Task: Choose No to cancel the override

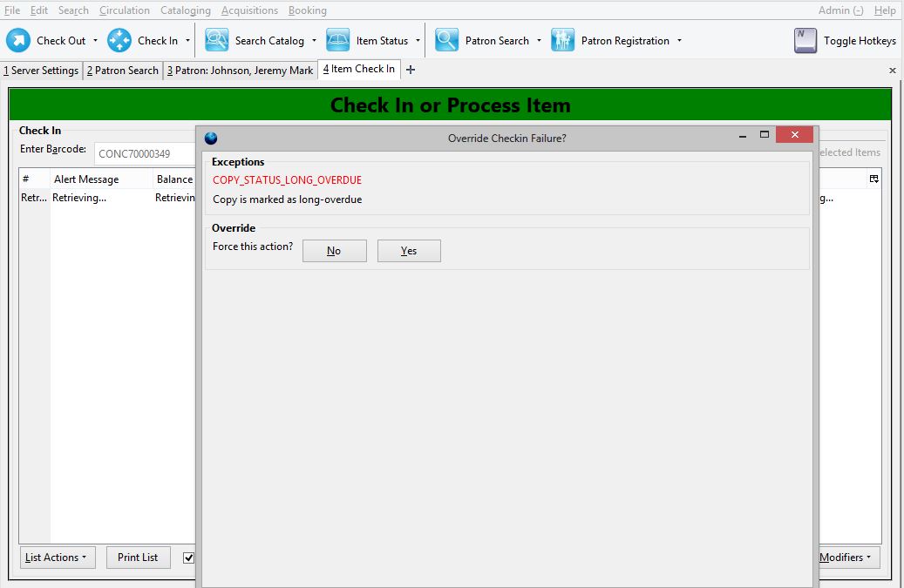Action: [335, 251]
